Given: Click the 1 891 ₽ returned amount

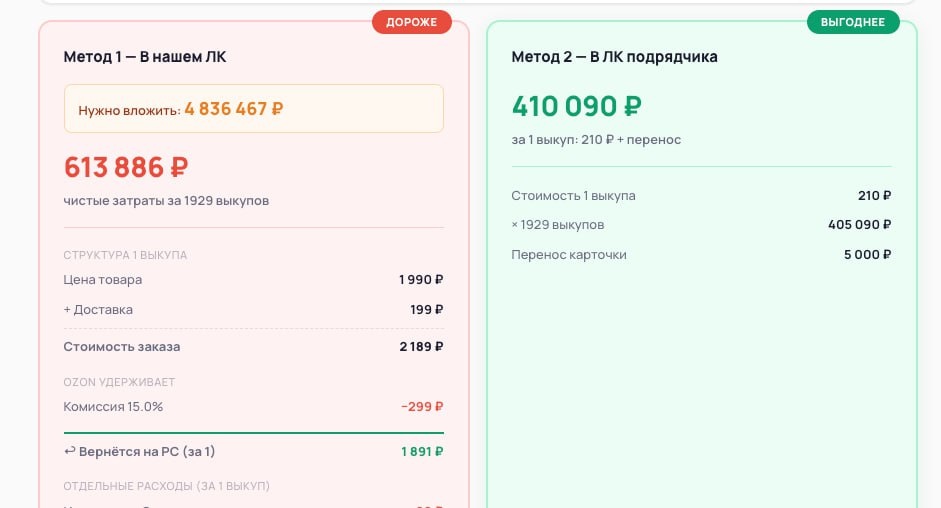Looking at the screenshot, I should pos(422,452).
